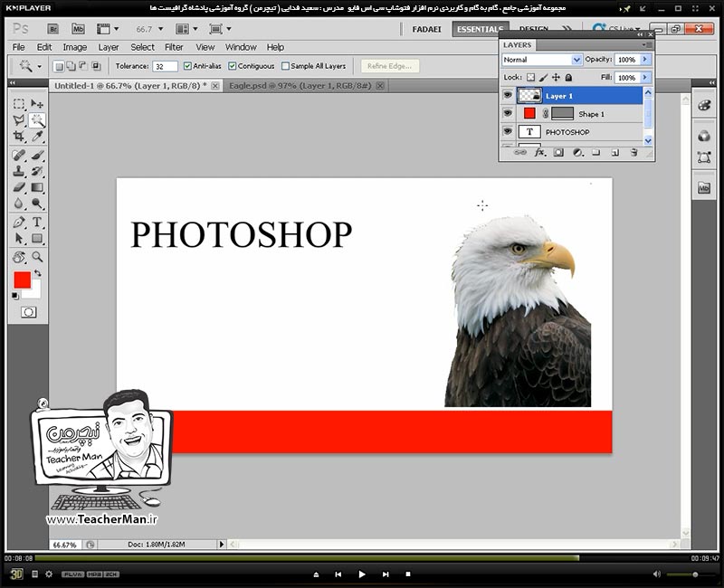The image size is (724, 588).
Task: Select the Dodge tool
Action: tap(37, 204)
